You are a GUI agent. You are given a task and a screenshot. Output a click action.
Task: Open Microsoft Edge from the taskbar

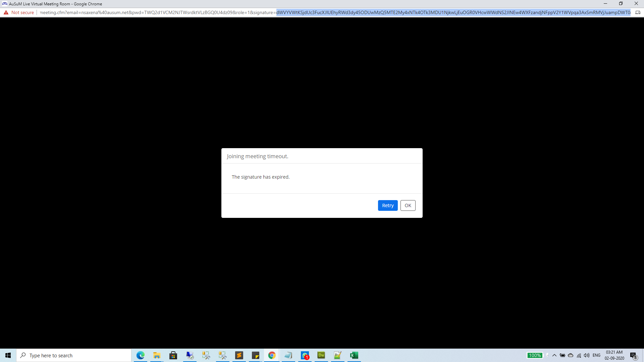(x=140, y=355)
